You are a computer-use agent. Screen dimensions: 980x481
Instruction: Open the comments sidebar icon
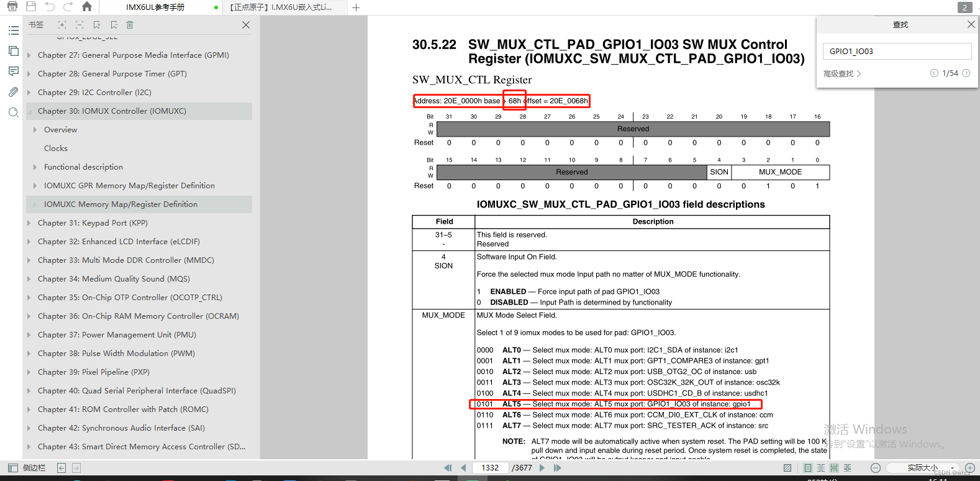click(x=13, y=71)
